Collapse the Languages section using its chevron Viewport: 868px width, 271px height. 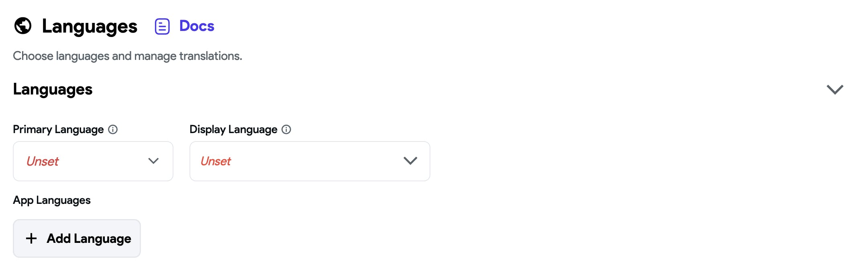[835, 89]
